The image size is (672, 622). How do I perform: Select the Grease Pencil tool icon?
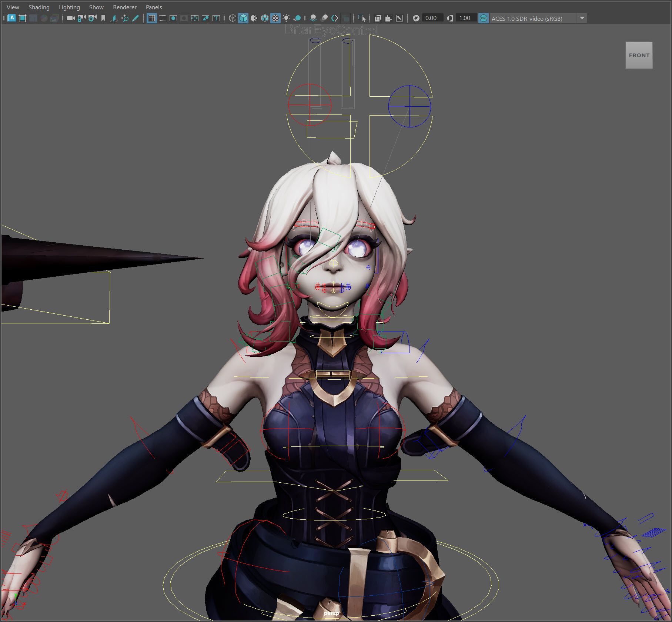[136, 18]
